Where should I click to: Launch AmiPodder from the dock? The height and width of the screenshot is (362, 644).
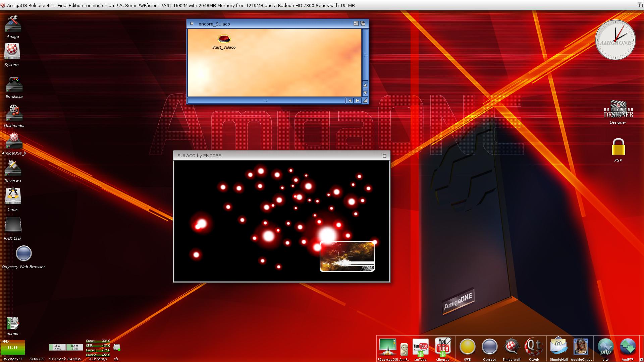click(404, 350)
